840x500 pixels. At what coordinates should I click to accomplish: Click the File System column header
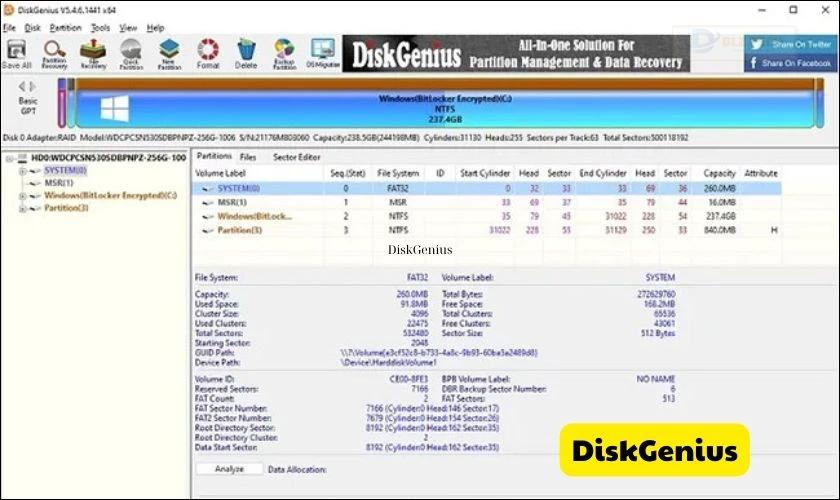(398, 173)
